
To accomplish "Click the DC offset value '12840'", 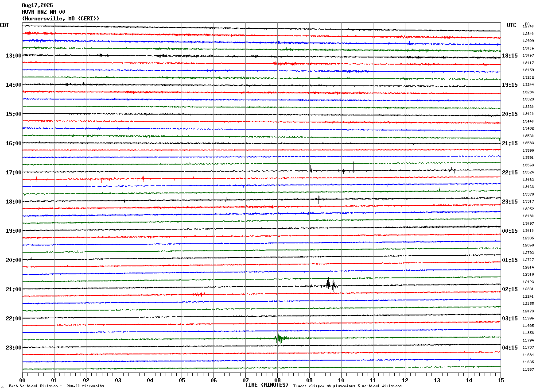I will 528,34.
